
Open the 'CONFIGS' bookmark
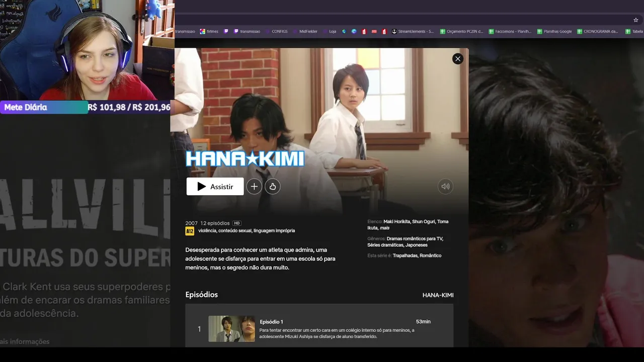click(x=276, y=31)
